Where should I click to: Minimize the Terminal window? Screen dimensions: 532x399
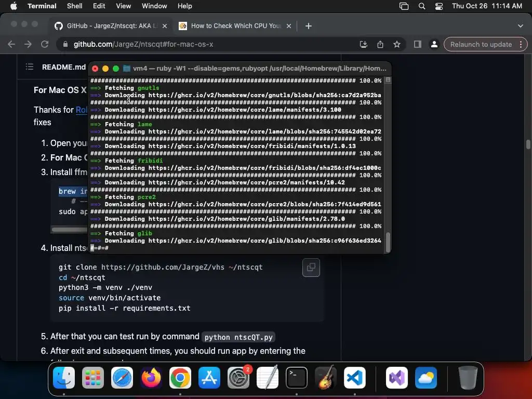tap(105, 69)
